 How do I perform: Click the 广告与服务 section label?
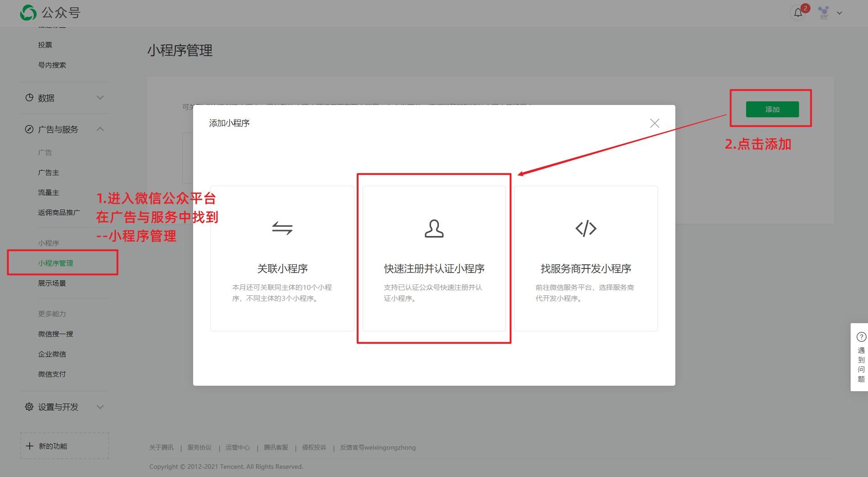[x=58, y=129]
